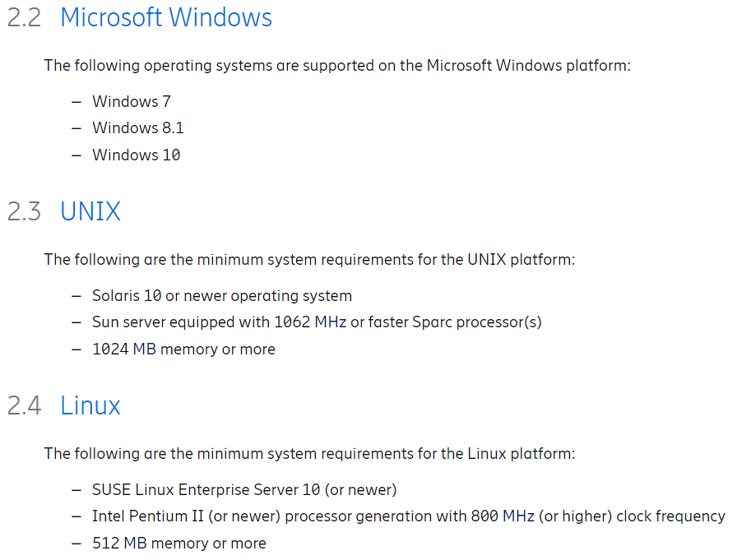Select the Windows 8.1 list entry

(x=137, y=127)
